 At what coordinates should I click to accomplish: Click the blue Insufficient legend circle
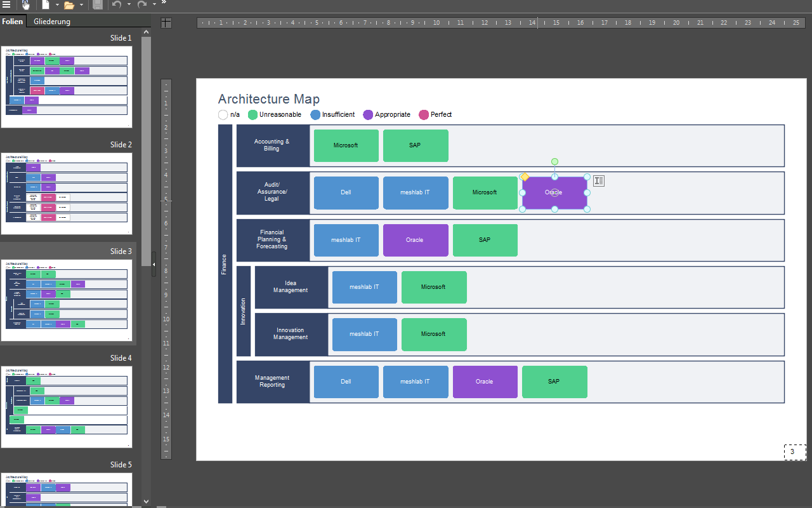click(x=315, y=115)
